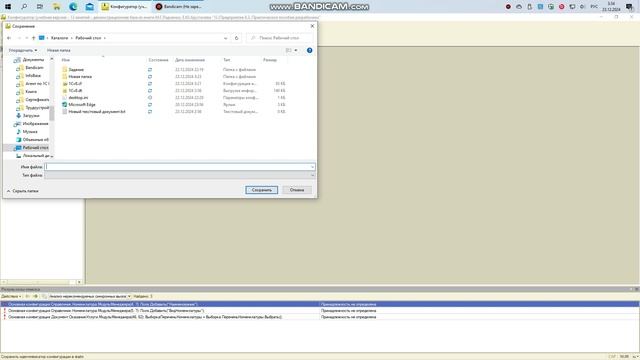Viewport: 640px width, 360px height.
Task: Select Новый текстовый документ.txt file
Action: [97, 111]
